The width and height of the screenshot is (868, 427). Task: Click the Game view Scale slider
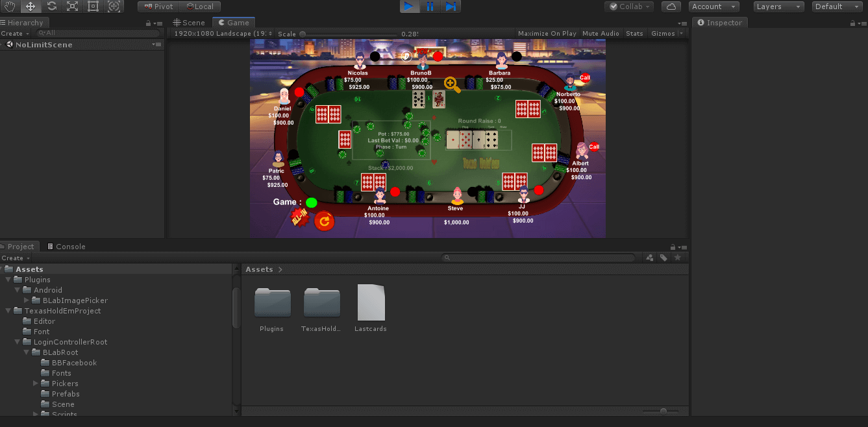point(347,34)
